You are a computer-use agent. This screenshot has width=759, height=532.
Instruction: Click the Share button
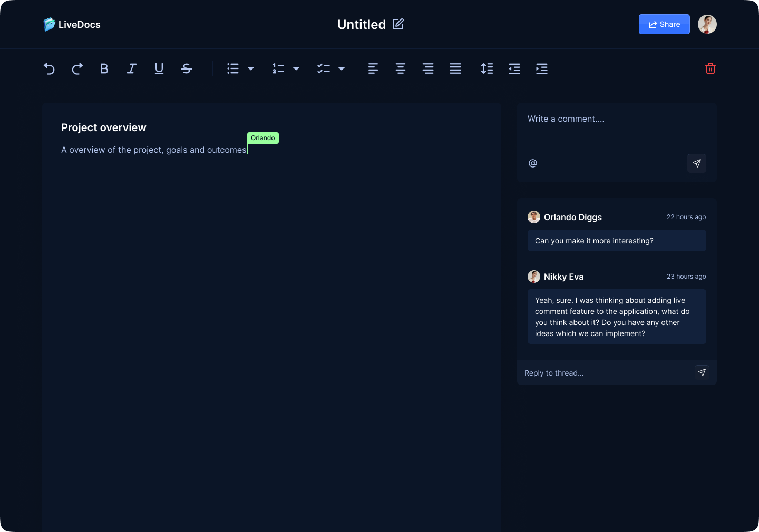[x=664, y=24]
